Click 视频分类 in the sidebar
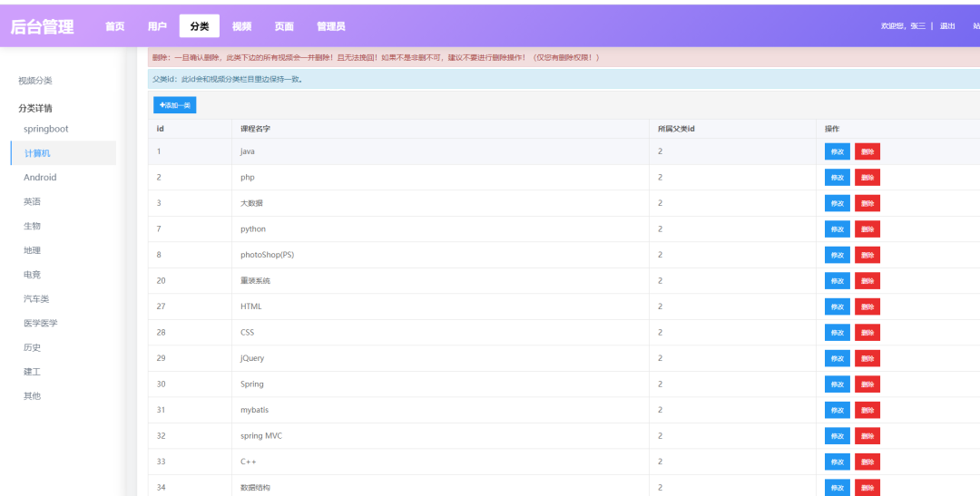The height and width of the screenshot is (496, 980). pos(35,81)
